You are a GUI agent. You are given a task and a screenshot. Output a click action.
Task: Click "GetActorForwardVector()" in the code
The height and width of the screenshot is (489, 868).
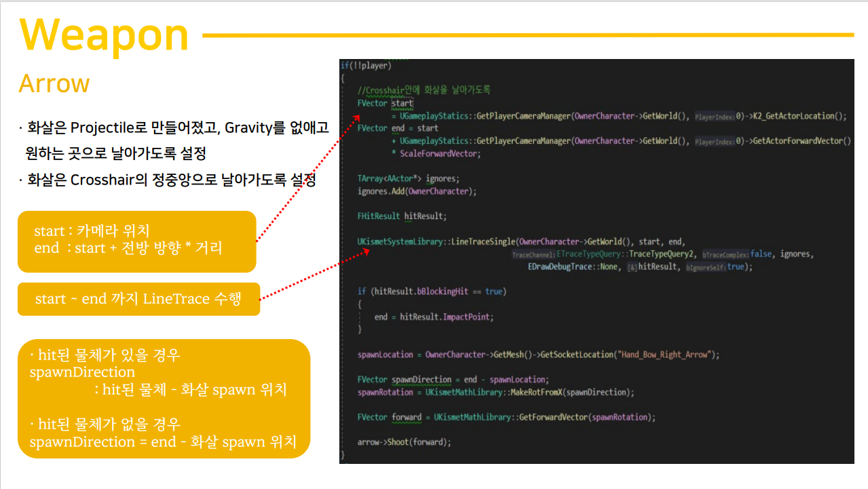pos(801,141)
